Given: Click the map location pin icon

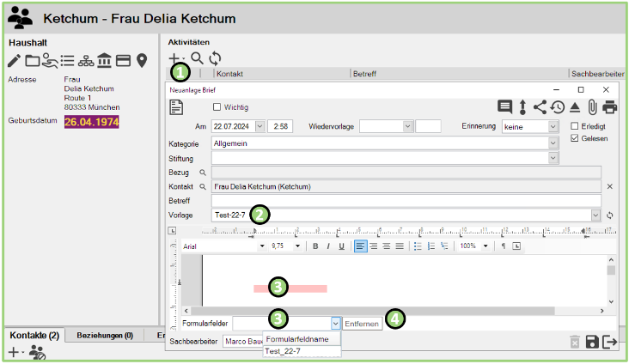Looking at the screenshot, I should 142,60.
